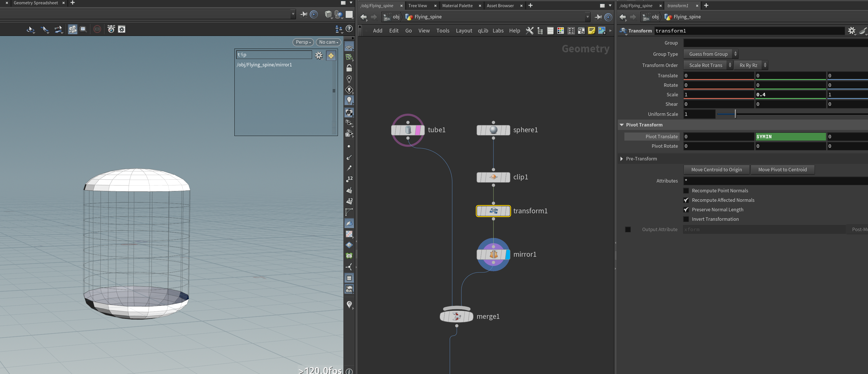Enable Invert Transformation checkbox
This screenshot has width=868, height=374.
(686, 219)
